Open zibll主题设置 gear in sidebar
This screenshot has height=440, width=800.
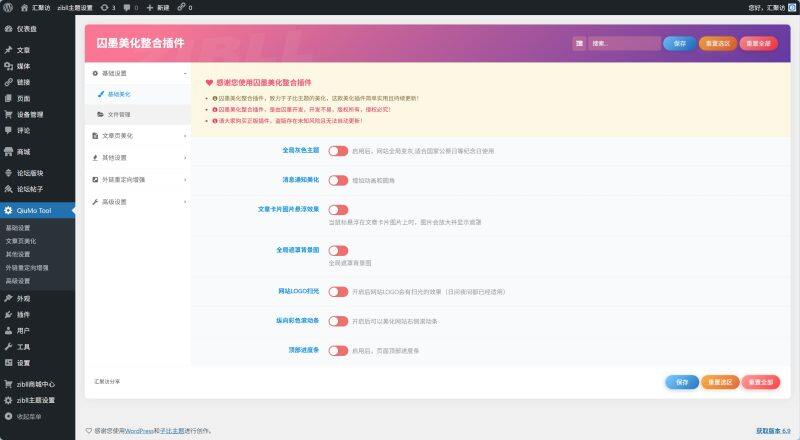(8, 400)
